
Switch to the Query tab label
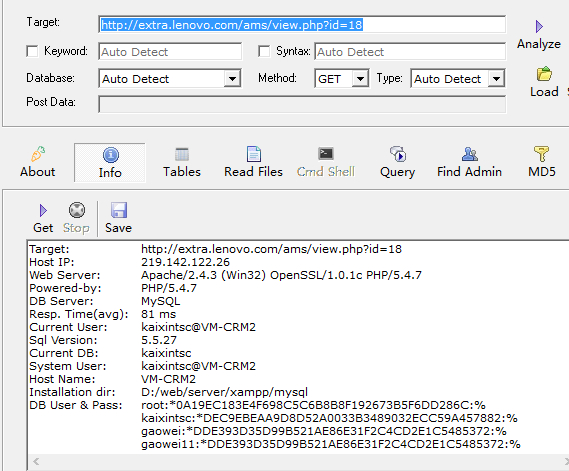click(x=397, y=172)
